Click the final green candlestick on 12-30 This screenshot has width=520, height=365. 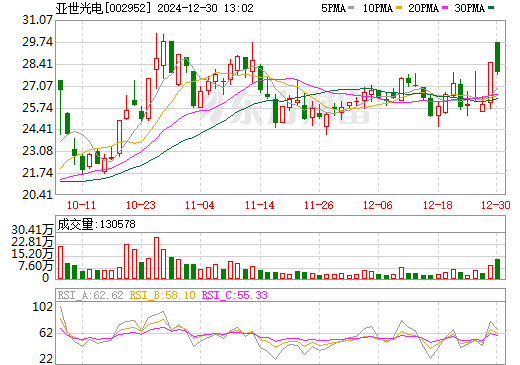pyautogui.click(x=497, y=57)
